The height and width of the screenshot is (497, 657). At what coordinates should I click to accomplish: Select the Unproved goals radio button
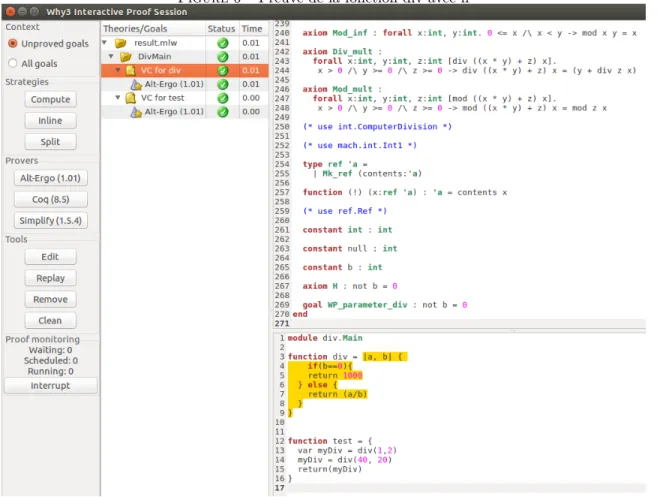13,44
